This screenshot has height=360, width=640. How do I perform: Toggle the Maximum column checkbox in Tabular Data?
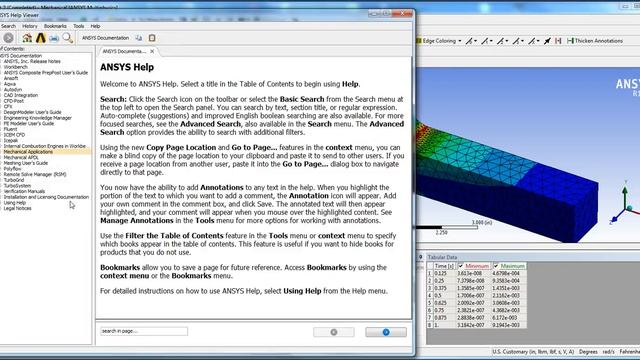(496, 266)
